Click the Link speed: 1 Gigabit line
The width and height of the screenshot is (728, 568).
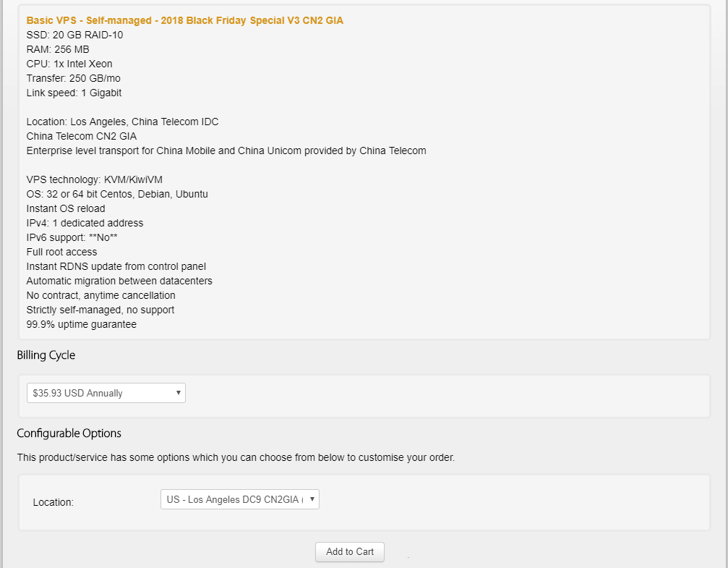point(74,93)
